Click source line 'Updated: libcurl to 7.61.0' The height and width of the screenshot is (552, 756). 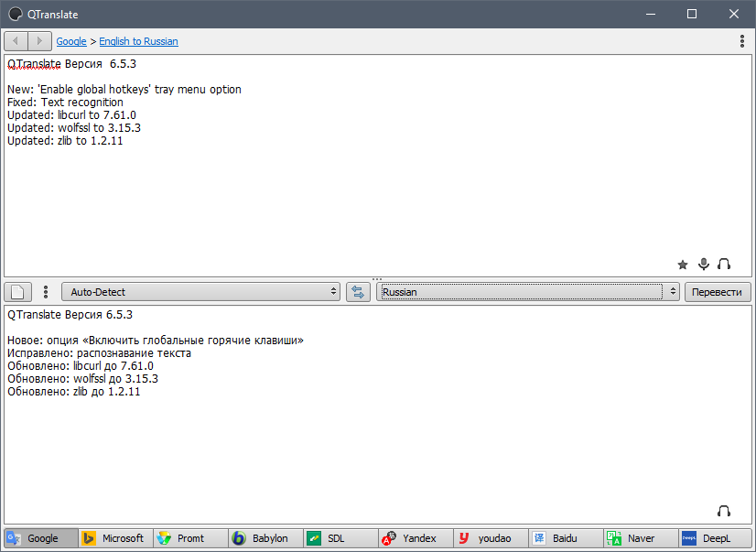coord(71,115)
